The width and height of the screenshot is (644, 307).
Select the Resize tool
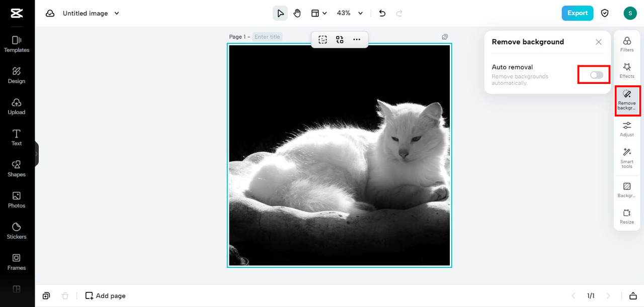627,216
